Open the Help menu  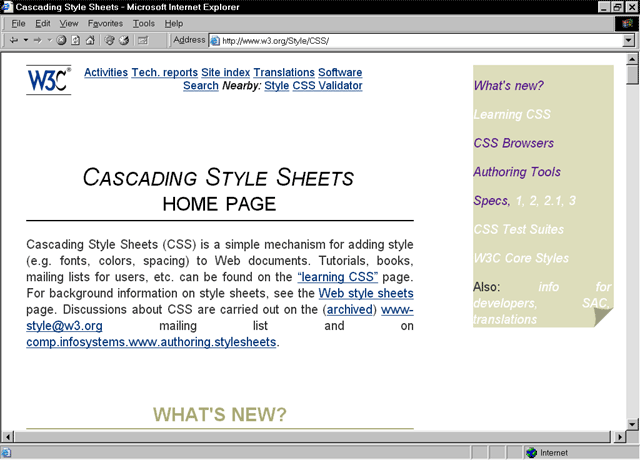click(x=174, y=24)
